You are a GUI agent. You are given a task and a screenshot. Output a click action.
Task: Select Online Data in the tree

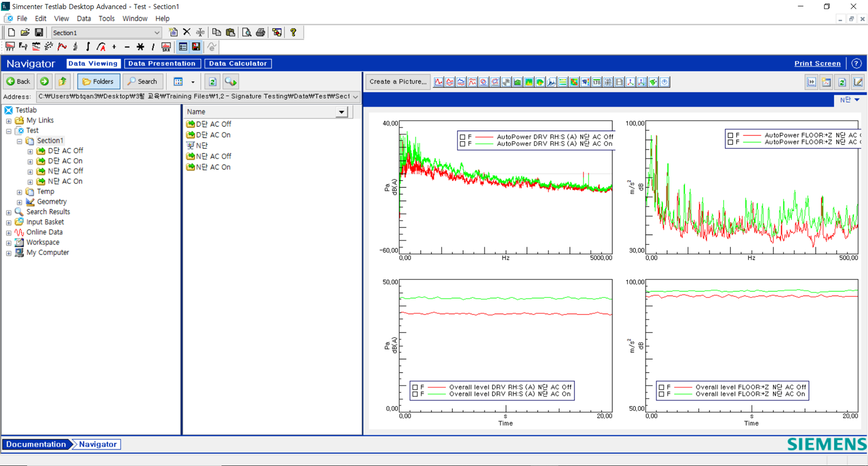44,232
